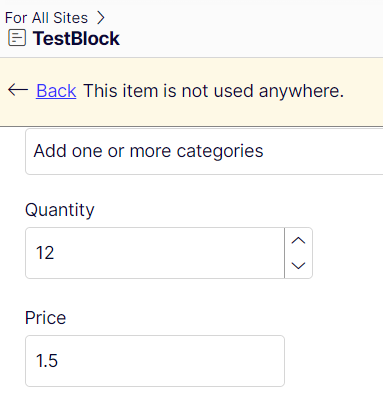Click the Quantity field label
Viewport: 383px width, 414px height.
coord(60,210)
